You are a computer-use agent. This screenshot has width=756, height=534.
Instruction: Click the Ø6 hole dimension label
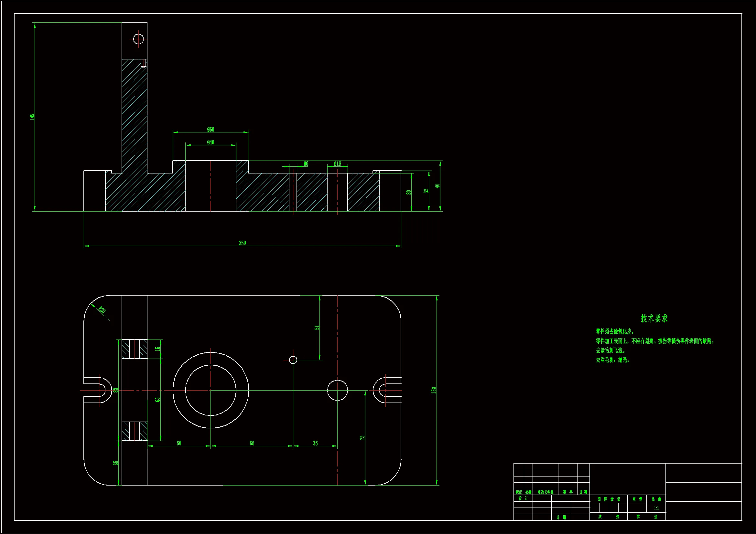tap(306, 164)
